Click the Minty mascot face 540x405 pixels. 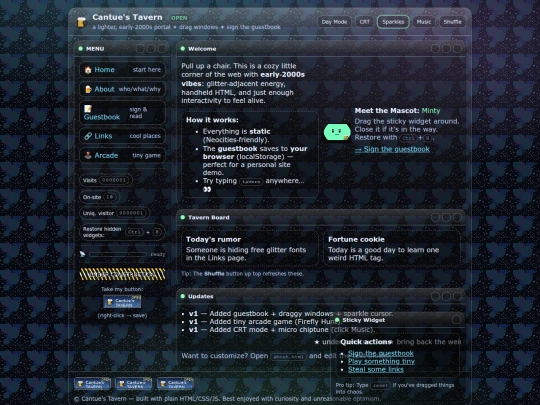pos(337,132)
